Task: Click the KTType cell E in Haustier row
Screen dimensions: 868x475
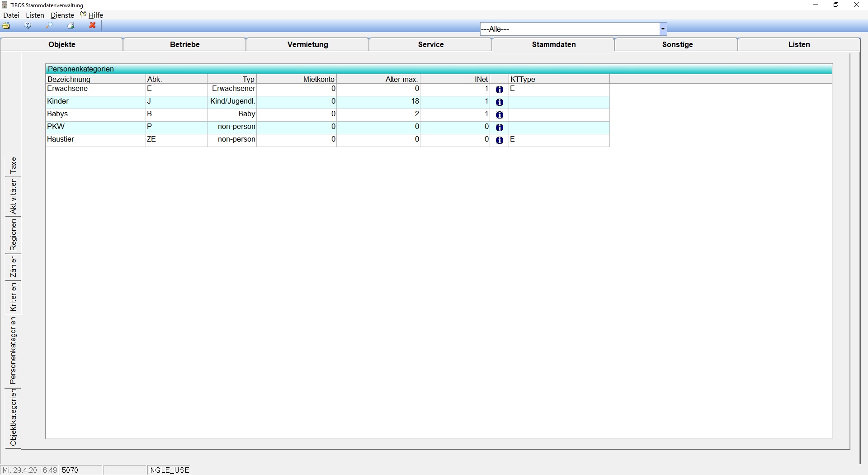Action: pos(559,140)
